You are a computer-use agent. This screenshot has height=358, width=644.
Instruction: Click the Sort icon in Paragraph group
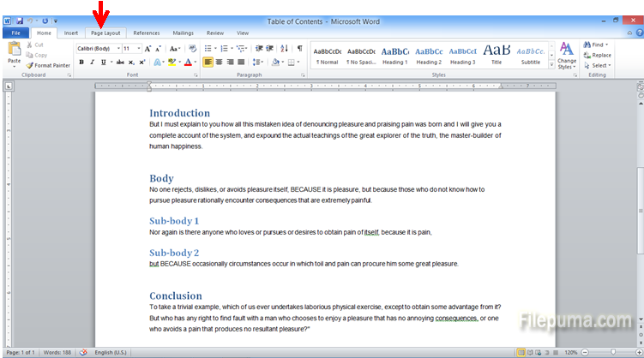point(286,49)
